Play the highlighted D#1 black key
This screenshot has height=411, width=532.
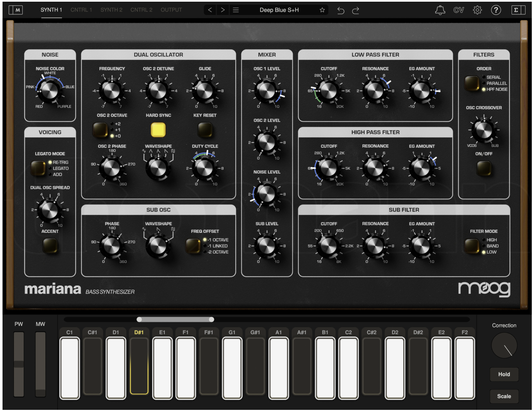[x=139, y=366]
